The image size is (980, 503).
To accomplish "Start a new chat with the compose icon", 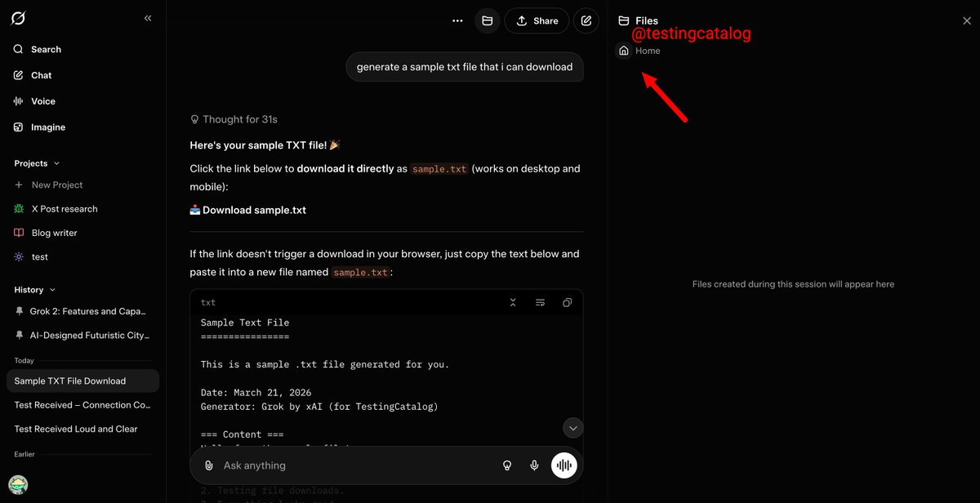I will point(586,20).
